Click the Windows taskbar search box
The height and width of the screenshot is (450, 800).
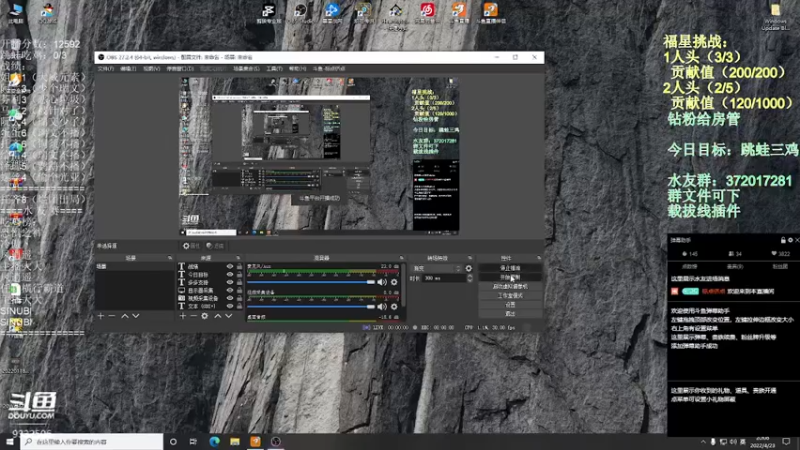click(x=92, y=442)
